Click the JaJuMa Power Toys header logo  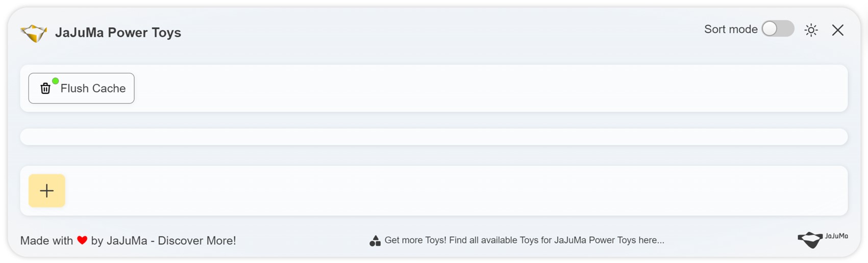pyautogui.click(x=34, y=33)
